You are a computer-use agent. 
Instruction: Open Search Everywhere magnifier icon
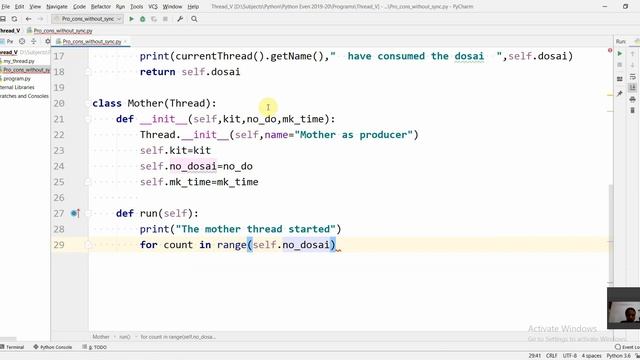point(194,19)
